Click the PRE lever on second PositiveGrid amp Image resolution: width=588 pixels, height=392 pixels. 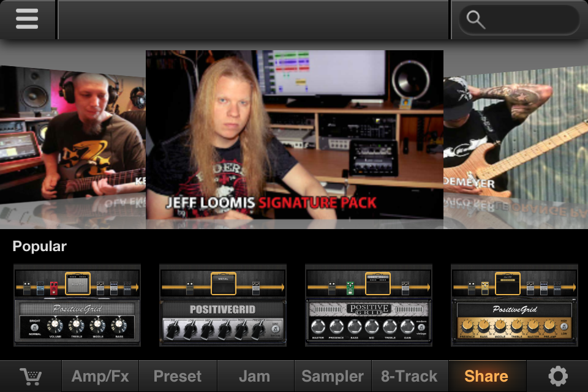click(173, 331)
